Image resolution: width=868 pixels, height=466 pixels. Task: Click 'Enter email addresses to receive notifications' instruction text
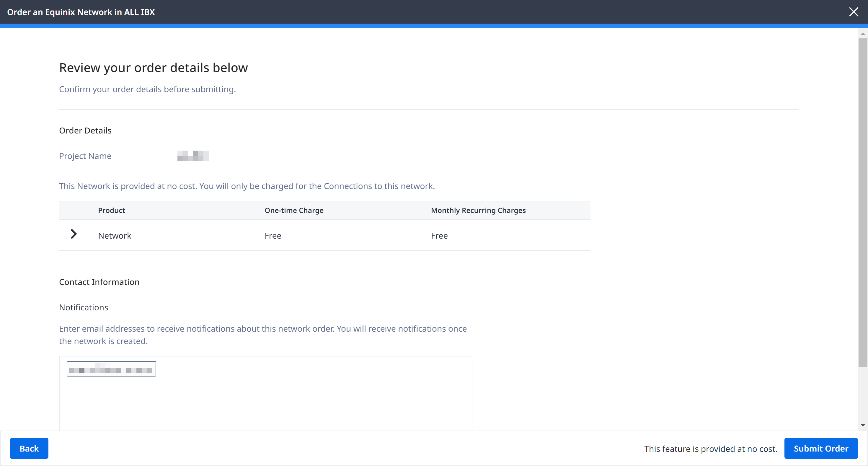pyautogui.click(x=263, y=335)
